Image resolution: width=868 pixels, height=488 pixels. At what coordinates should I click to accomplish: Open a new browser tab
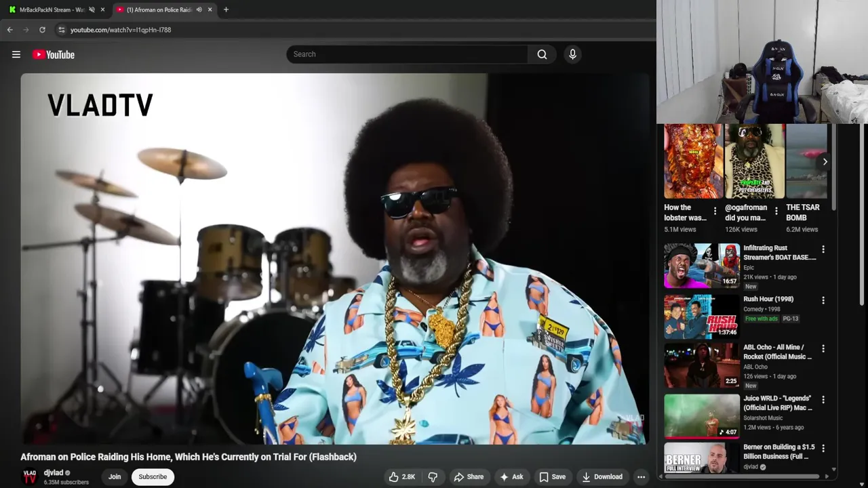click(x=226, y=9)
